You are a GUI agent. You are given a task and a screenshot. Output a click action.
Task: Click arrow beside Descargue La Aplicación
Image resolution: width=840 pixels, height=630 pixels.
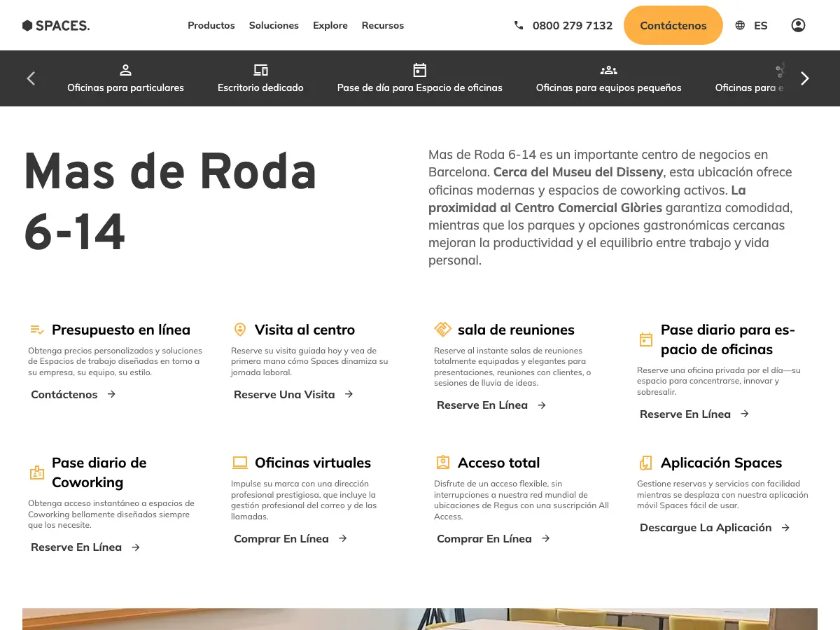point(785,527)
